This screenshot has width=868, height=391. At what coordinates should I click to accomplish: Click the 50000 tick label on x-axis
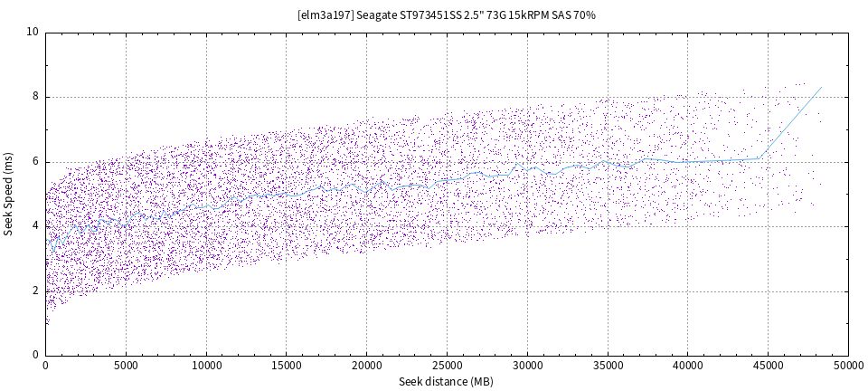coord(847,366)
